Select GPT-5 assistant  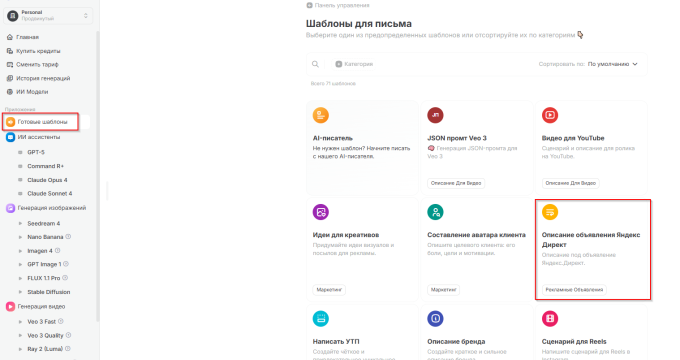point(36,152)
